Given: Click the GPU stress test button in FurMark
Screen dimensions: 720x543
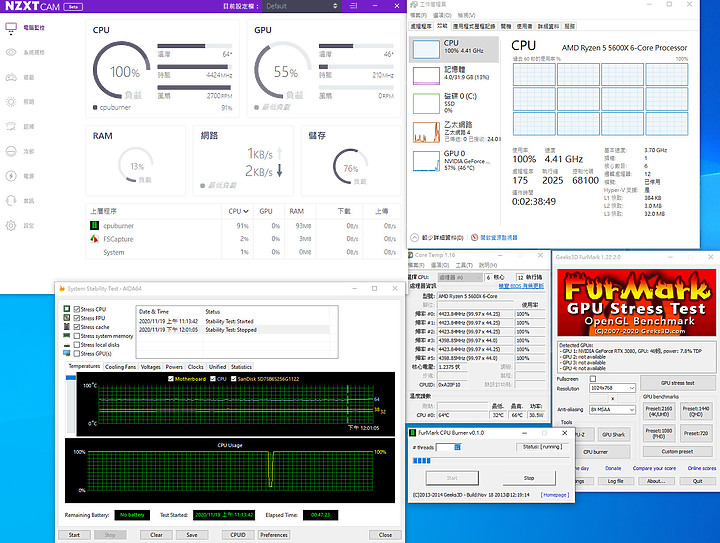Looking at the screenshot, I should click(677, 383).
